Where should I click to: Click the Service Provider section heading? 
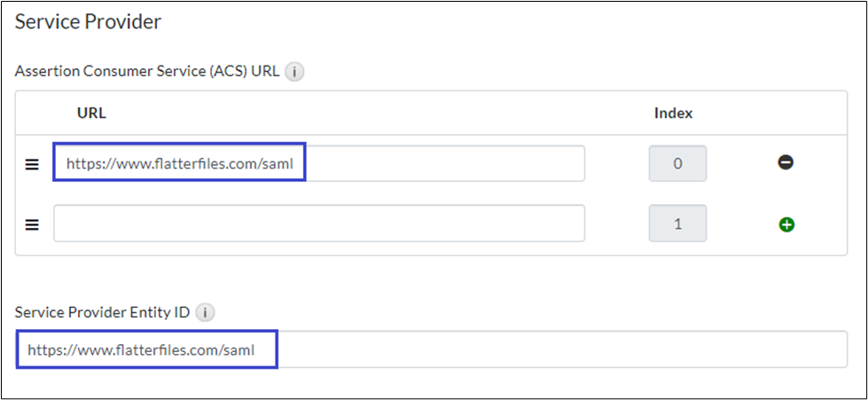(x=88, y=22)
